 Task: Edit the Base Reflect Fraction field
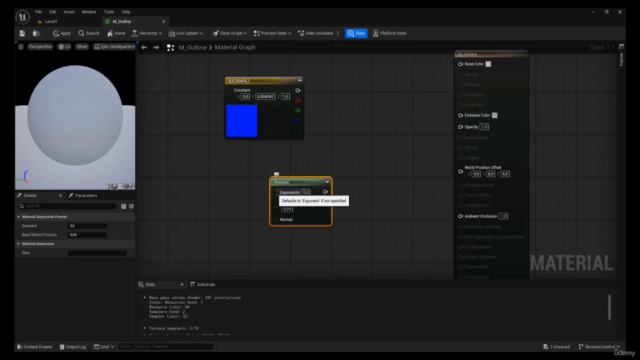click(87, 235)
